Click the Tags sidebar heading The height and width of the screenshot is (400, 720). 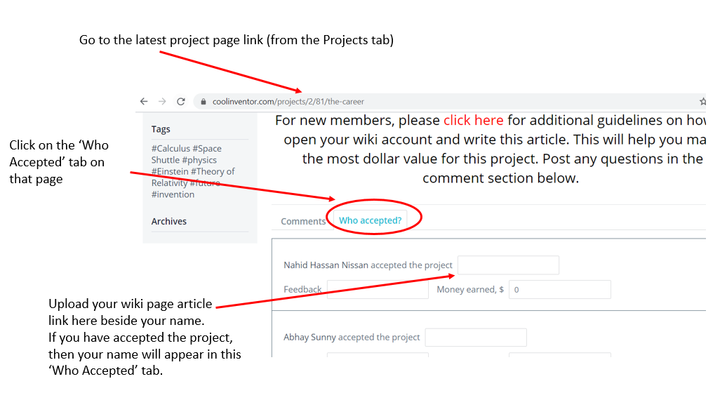(161, 129)
